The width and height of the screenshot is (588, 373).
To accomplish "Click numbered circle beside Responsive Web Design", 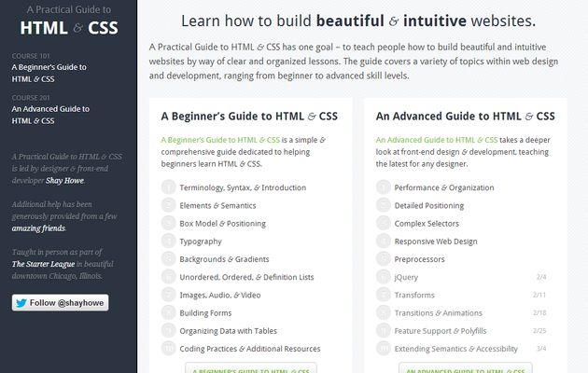I will coord(384,241).
